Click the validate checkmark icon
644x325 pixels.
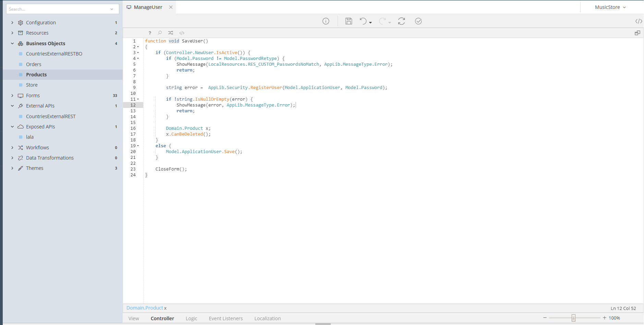[x=418, y=21]
